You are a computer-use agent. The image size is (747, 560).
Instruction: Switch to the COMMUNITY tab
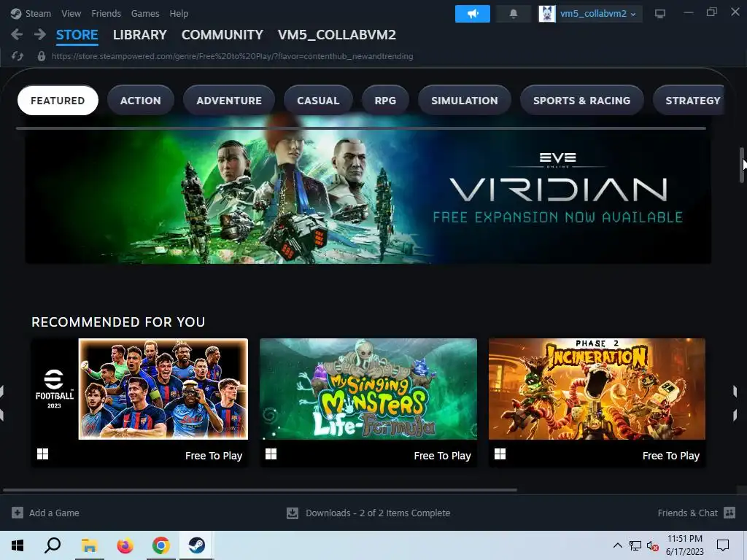[222, 35]
